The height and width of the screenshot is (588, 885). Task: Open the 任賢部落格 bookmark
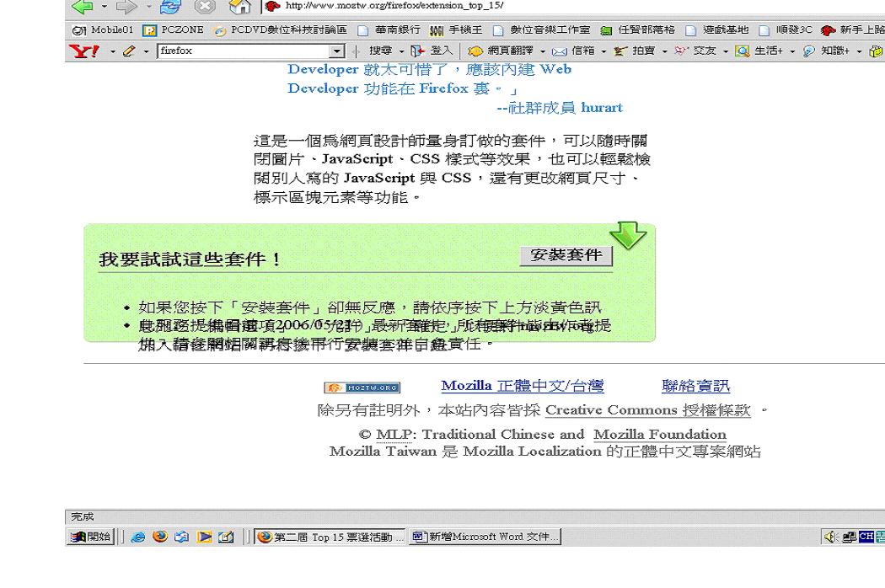638,30
